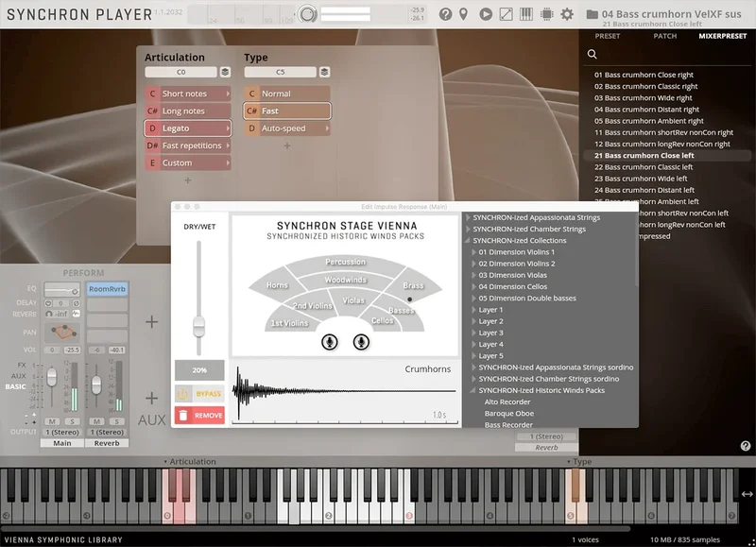The width and height of the screenshot is (756, 547).
Task: Mute the Reverb channel
Action: pyautogui.click(x=96, y=421)
